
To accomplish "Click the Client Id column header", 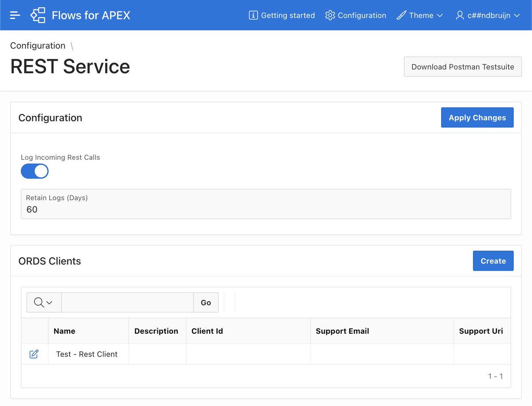I will (207, 331).
